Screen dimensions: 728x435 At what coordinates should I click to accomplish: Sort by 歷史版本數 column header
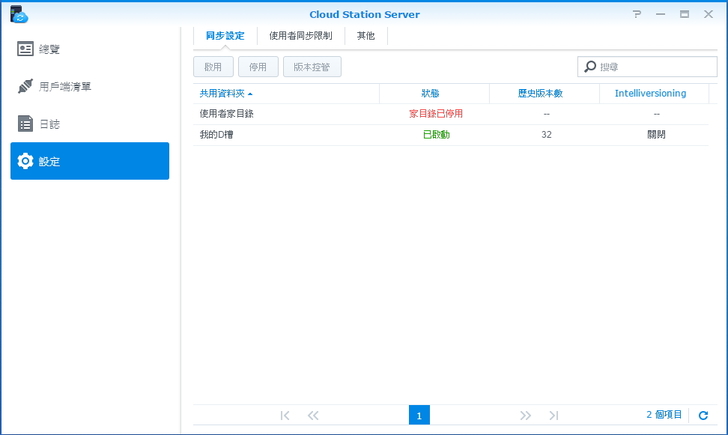point(544,93)
